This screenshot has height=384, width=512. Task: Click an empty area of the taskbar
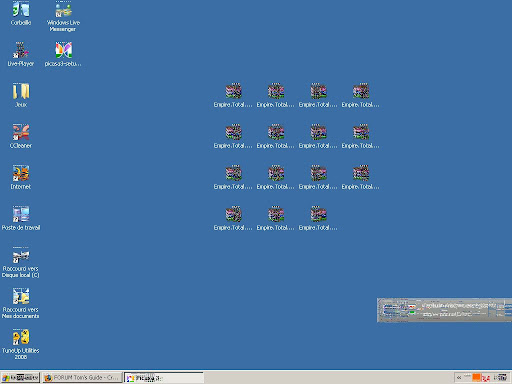pyautogui.click(x=328, y=378)
